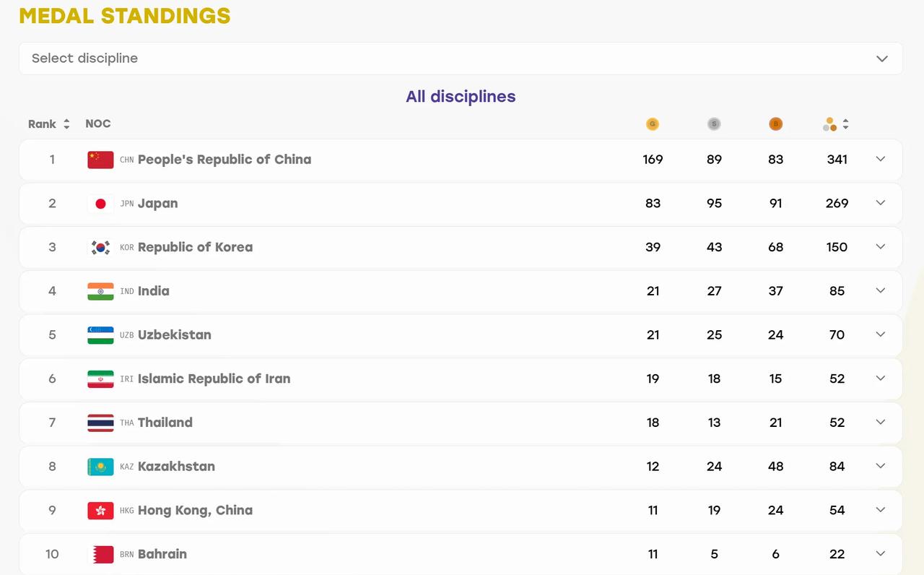Click the Bahrain flag icon
924x575 pixels.
100,554
